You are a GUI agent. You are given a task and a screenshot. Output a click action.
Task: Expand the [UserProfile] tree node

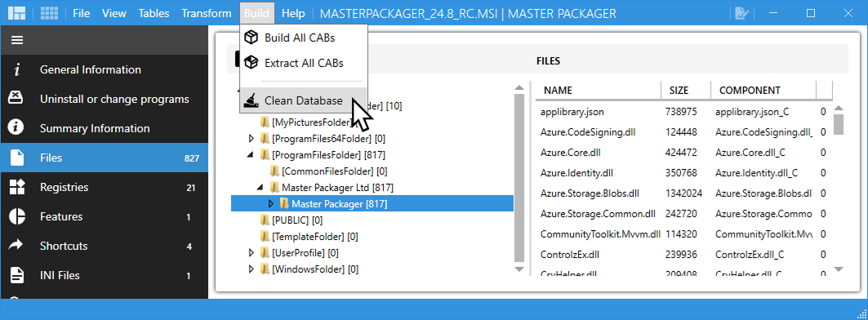point(251,253)
